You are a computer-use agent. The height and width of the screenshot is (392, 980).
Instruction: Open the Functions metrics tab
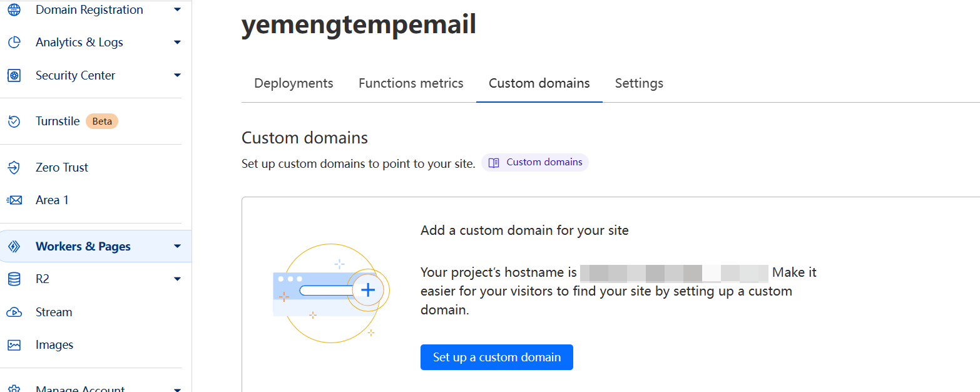[411, 83]
